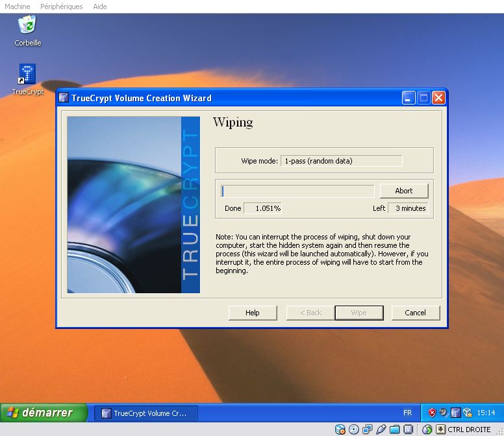Click the Wipe mode field showing 1-pass
The height and width of the screenshot is (436, 504).
[x=342, y=161]
